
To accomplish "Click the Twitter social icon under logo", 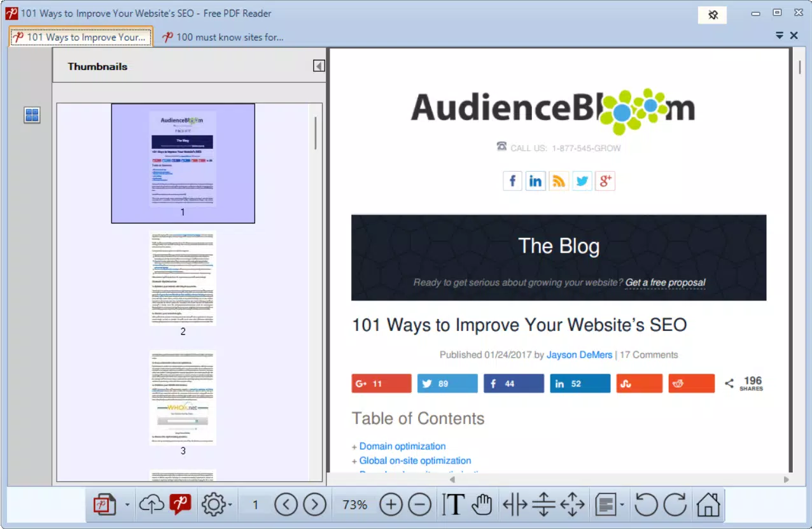I will 582,181.
